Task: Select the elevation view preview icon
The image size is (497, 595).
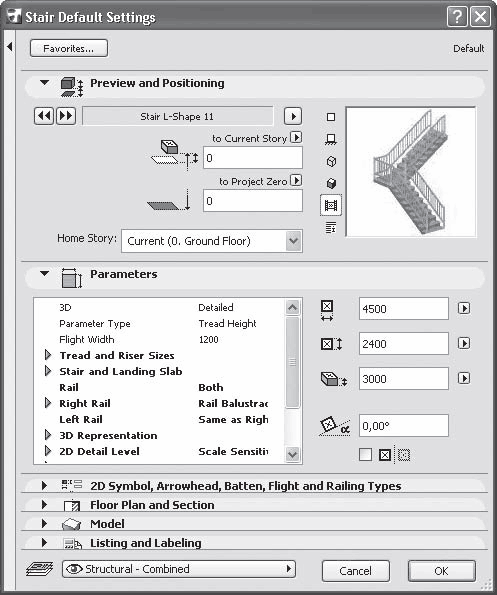Action: [x=331, y=139]
